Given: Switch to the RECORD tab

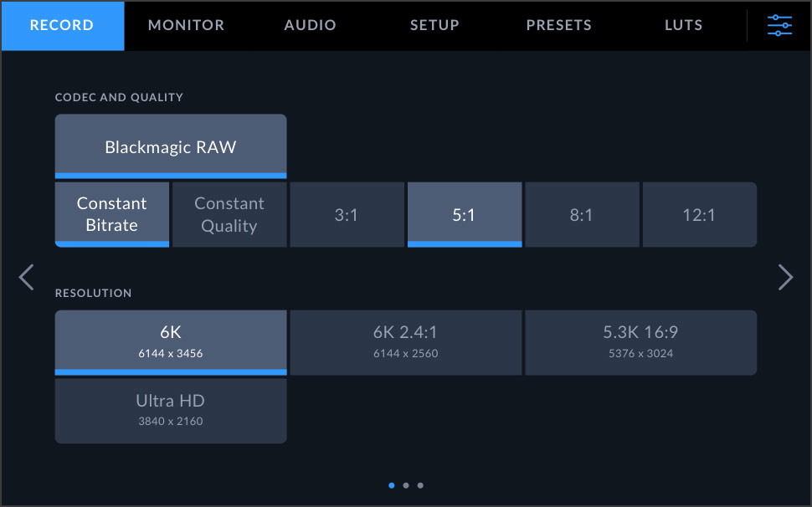Looking at the screenshot, I should pyautogui.click(x=62, y=25).
